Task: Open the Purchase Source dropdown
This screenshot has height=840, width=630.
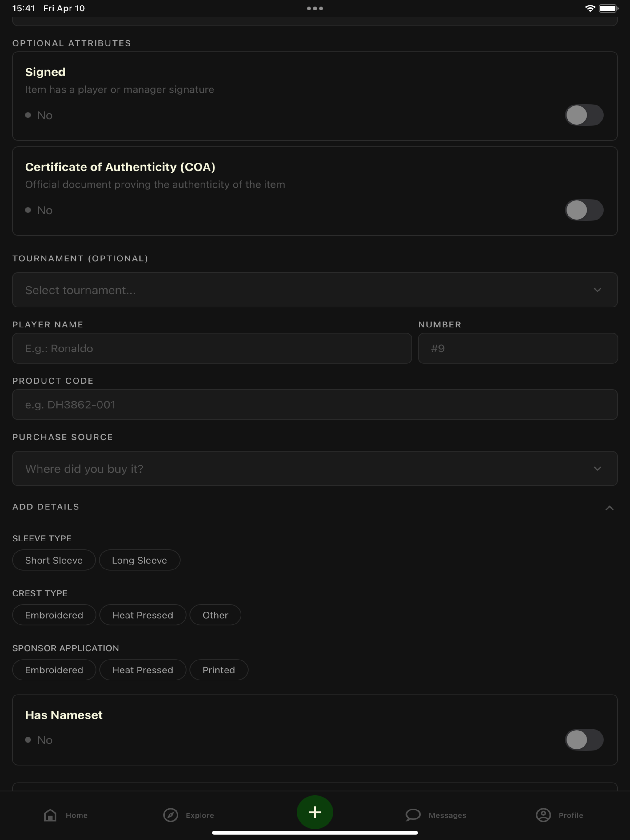Action: (x=315, y=469)
